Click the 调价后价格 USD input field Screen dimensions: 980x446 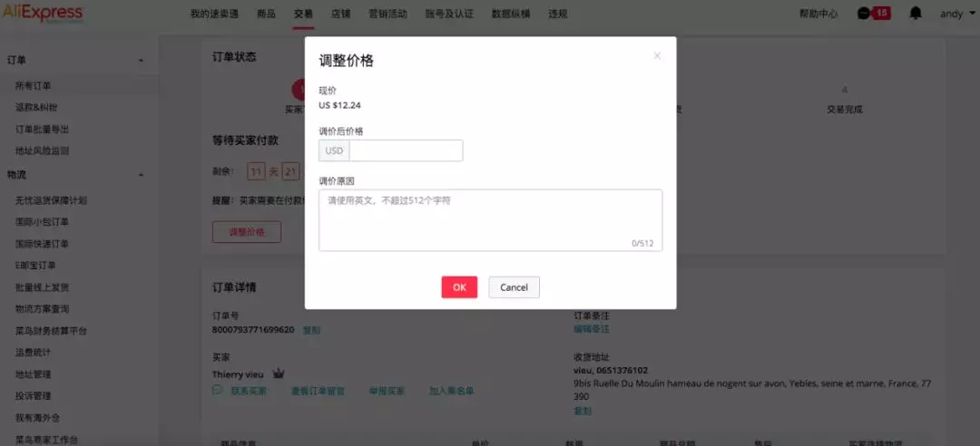click(405, 150)
